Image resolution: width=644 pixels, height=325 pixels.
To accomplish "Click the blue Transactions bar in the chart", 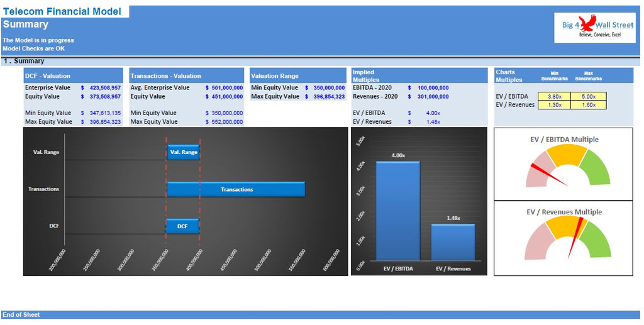I will coord(236,189).
